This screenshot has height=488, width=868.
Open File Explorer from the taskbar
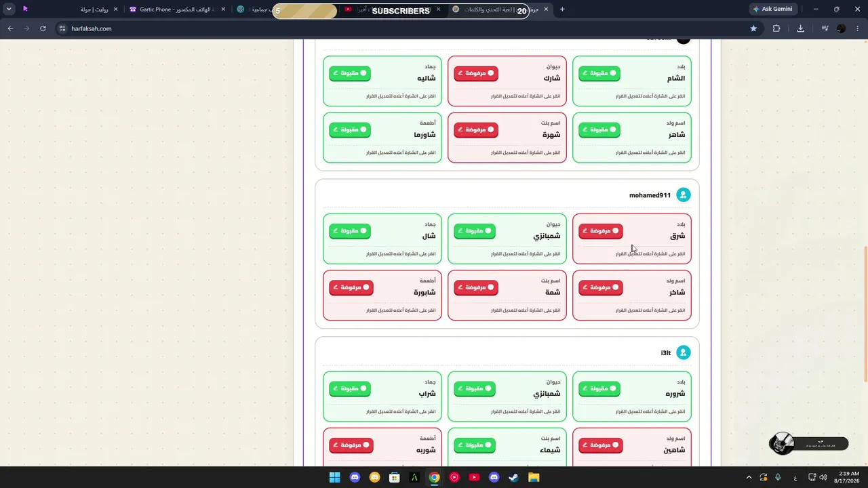[534, 477]
